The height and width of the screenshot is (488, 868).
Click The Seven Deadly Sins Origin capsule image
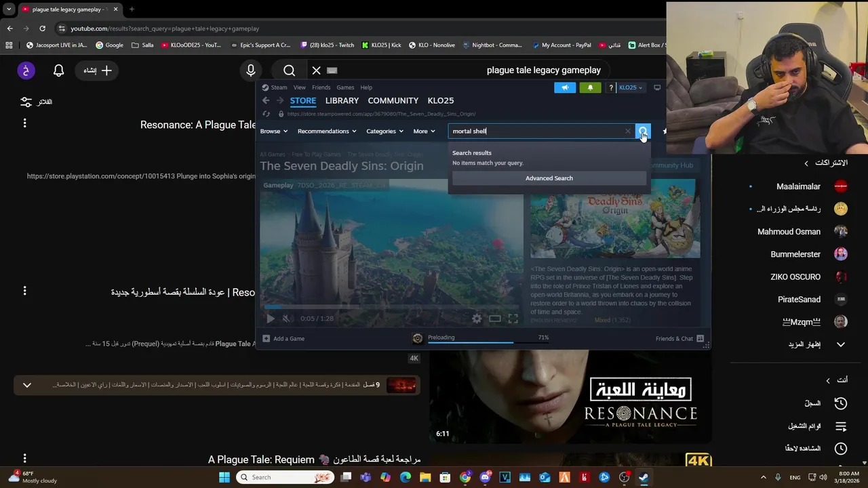(x=615, y=218)
